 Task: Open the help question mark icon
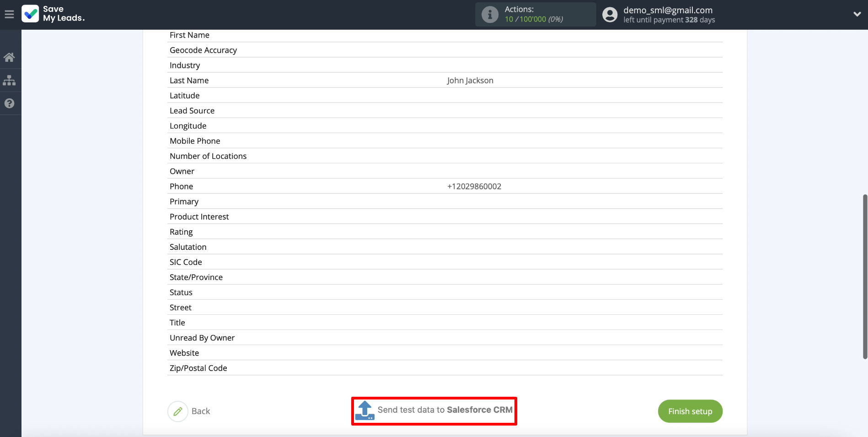pyautogui.click(x=9, y=103)
